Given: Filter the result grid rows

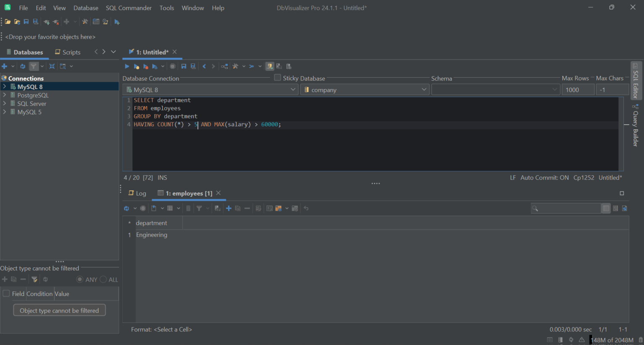Looking at the screenshot, I should 200,208.
